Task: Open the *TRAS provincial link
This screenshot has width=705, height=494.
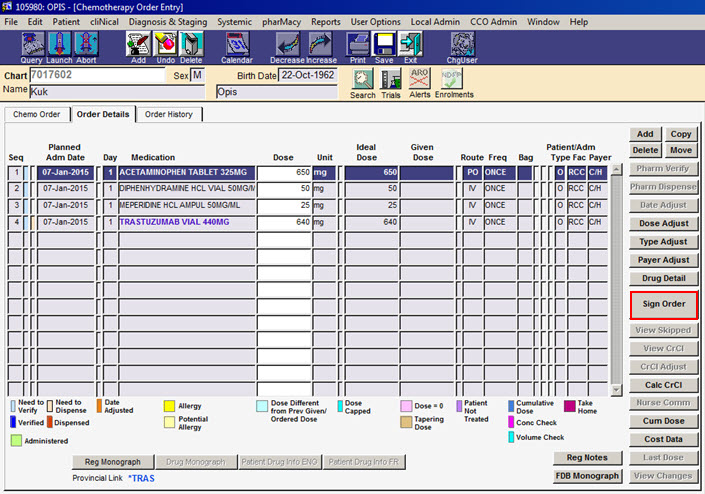Action: (141, 478)
